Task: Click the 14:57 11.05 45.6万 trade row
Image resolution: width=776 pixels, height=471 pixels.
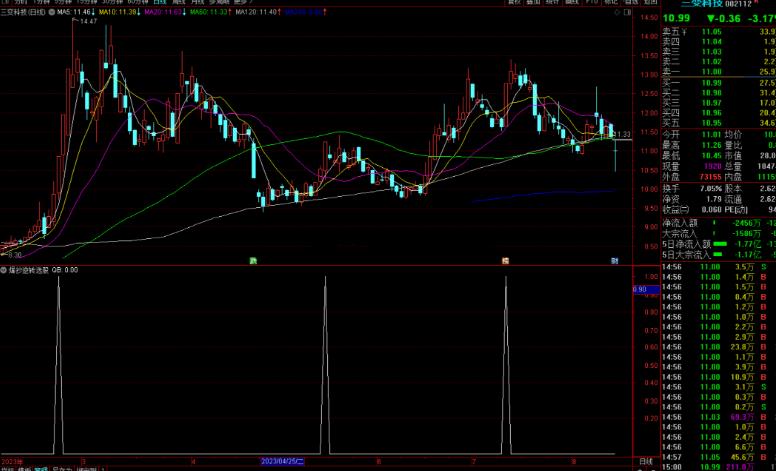Action: [719, 457]
